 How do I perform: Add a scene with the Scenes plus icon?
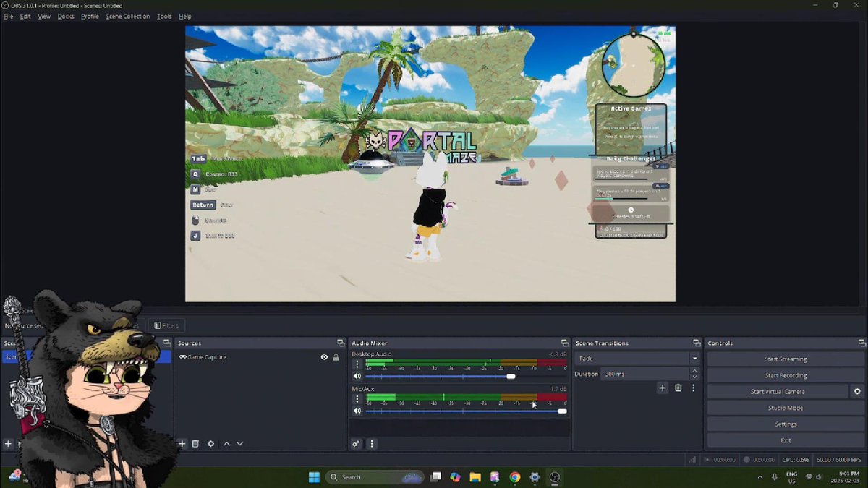[x=8, y=444]
